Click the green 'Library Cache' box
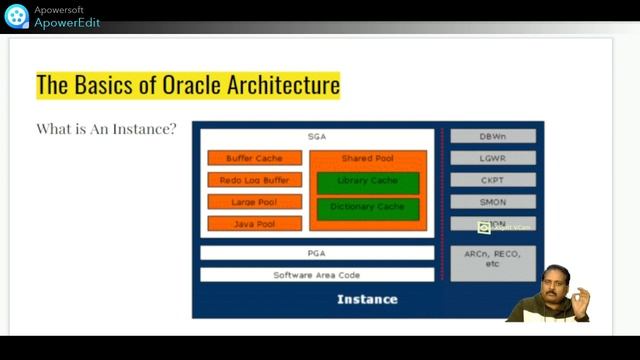 pyautogui.click(x=368, y=183)
